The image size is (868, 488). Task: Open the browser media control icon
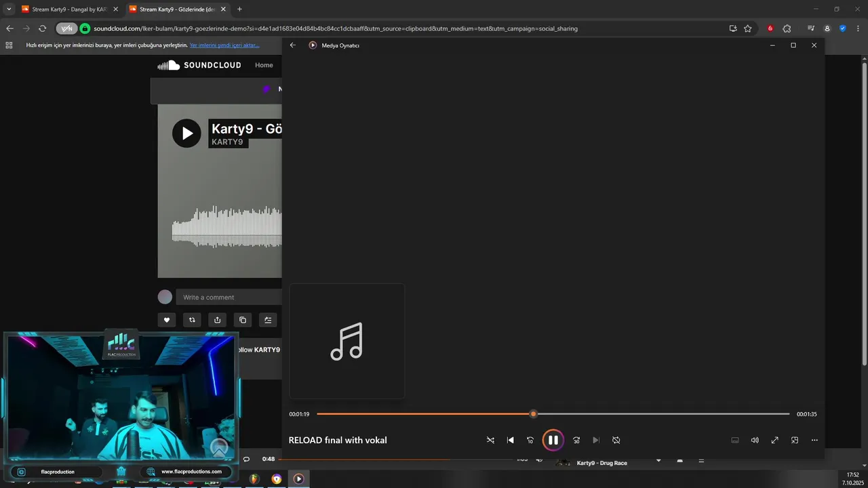tap(811, 28)
